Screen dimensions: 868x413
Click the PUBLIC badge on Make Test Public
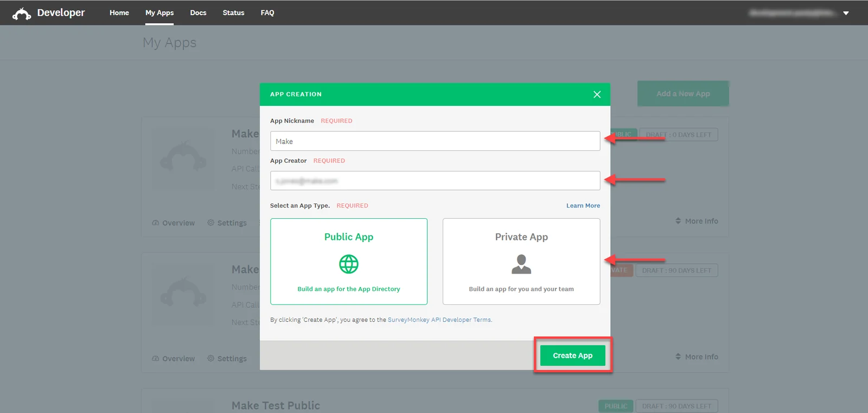coord(616,406)
